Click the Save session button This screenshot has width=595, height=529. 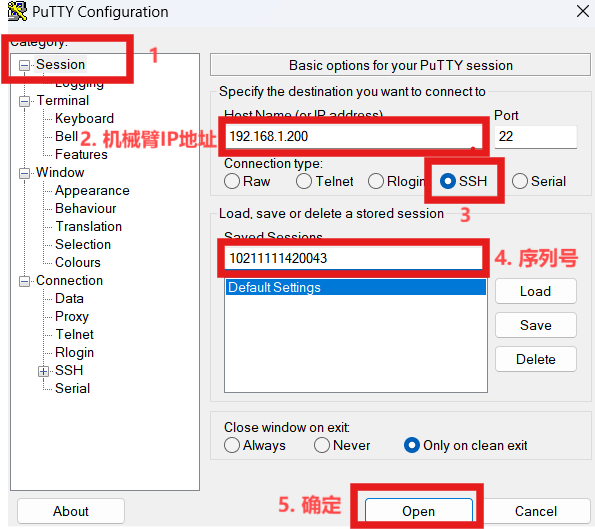(x=535, y=325)
